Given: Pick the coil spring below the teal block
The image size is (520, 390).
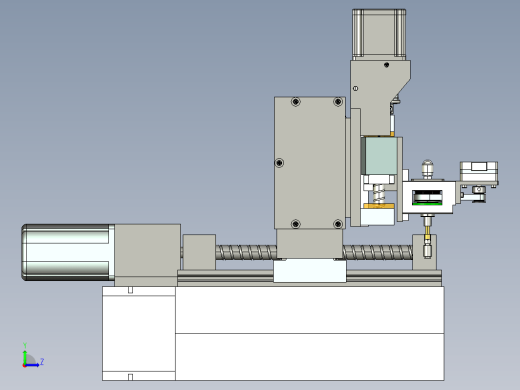Looking at the screenshot, I should coord(378,193).
